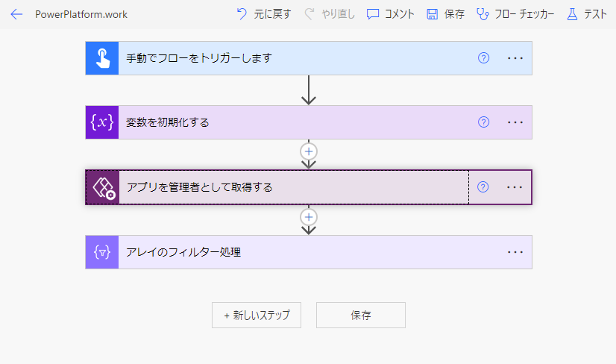The width and height of the screenshot is (616, 364).
Task: Insert step with plus above アレイのフィルター処理
Action: click(x=309, y=217)
